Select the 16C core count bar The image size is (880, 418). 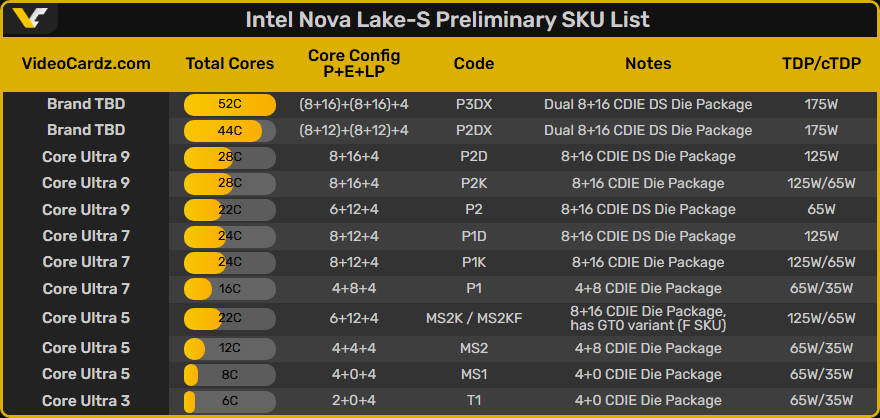click(230, 289)
